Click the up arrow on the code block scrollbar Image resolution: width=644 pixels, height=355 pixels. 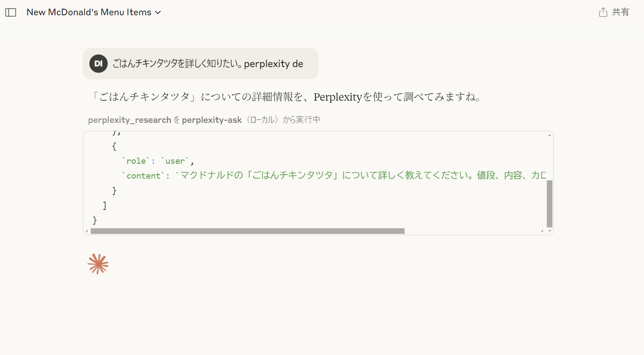click(549, 135)
